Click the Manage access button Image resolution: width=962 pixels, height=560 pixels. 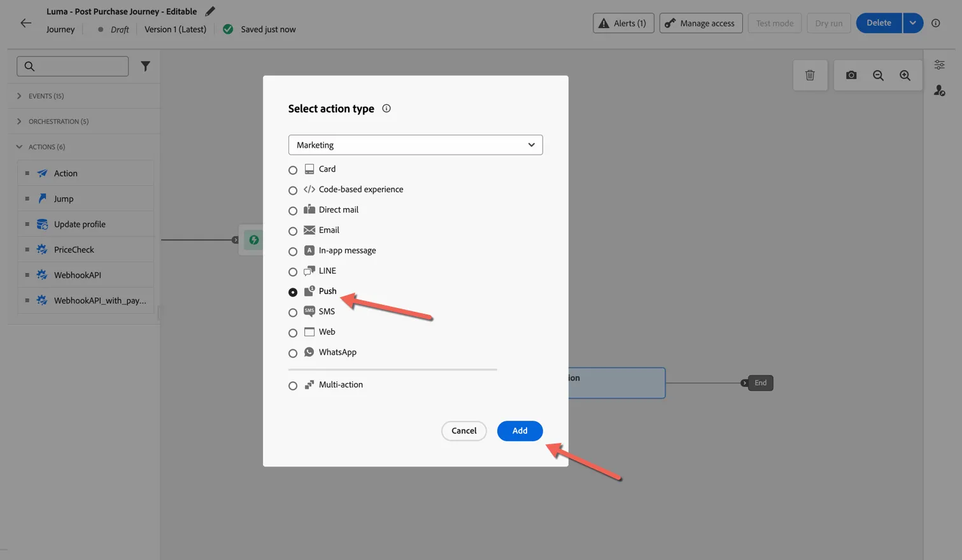pyautogui.click(x=701, y=23)
